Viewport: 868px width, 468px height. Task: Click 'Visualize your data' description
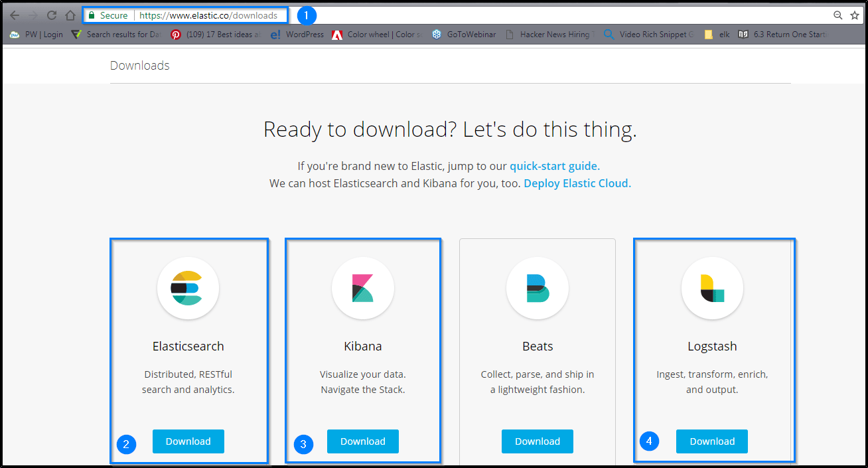363,382
